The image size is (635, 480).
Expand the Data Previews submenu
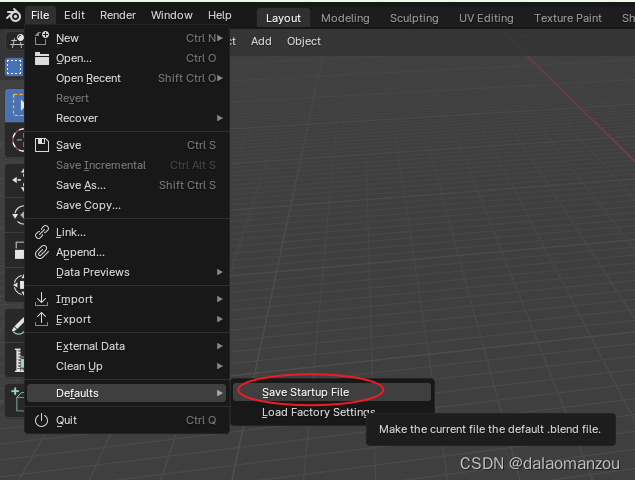(x=127, y=272)
